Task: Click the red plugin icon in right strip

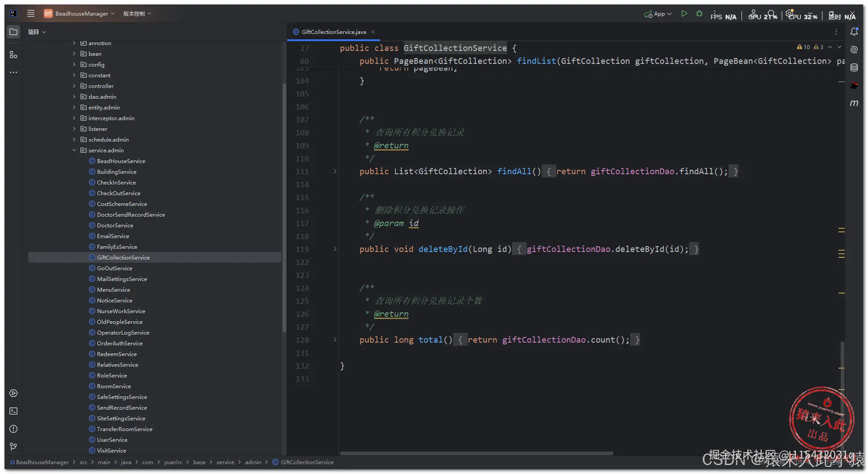Action: click(854, 85)
